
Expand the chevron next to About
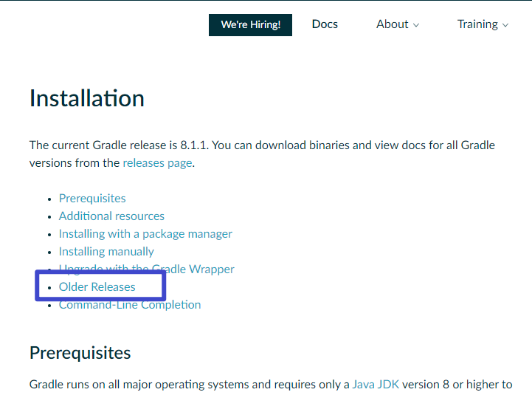(x=416, y=25)
